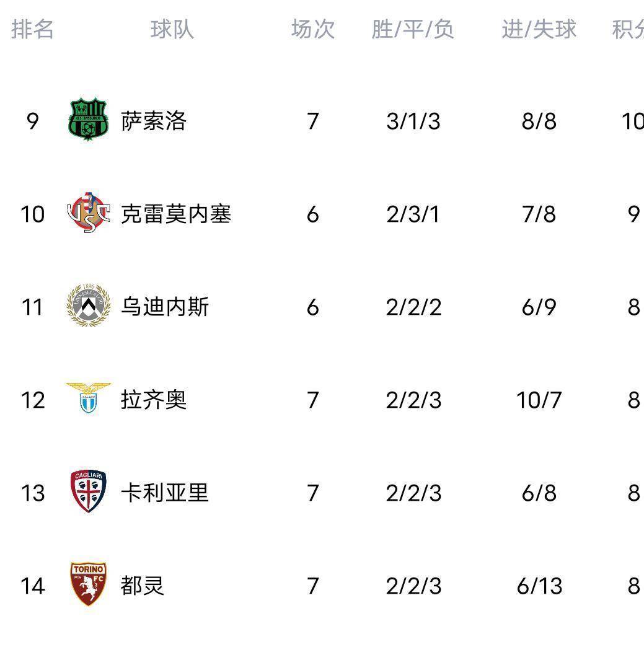Click Torino's 6/13 goals value
This screenshot has width=644, height=647.
click(x=539, y=586)
